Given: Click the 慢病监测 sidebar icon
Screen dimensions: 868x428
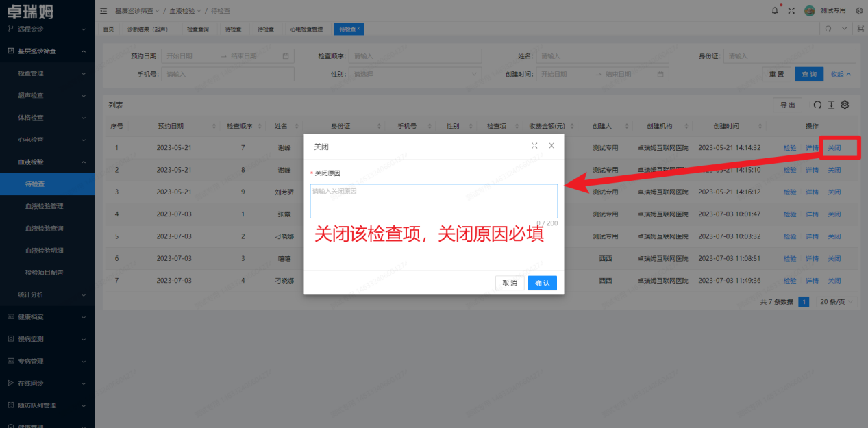Looking at the screenshot, I should (x=10, y=339).
